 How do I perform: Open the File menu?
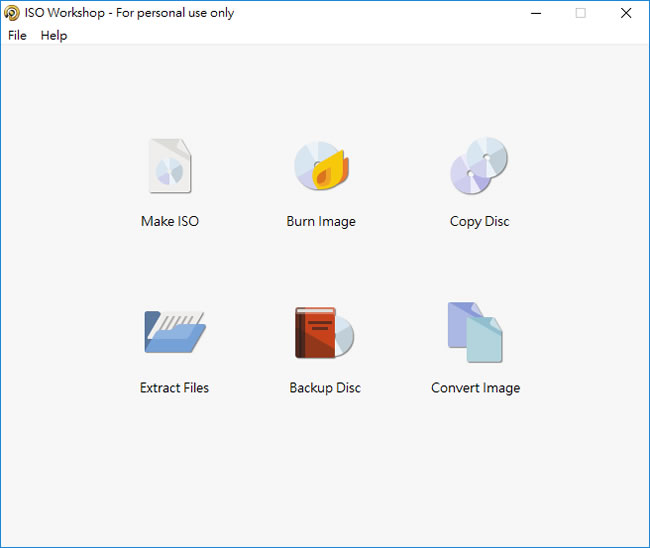pyautogui.click(x=17, y=35)
